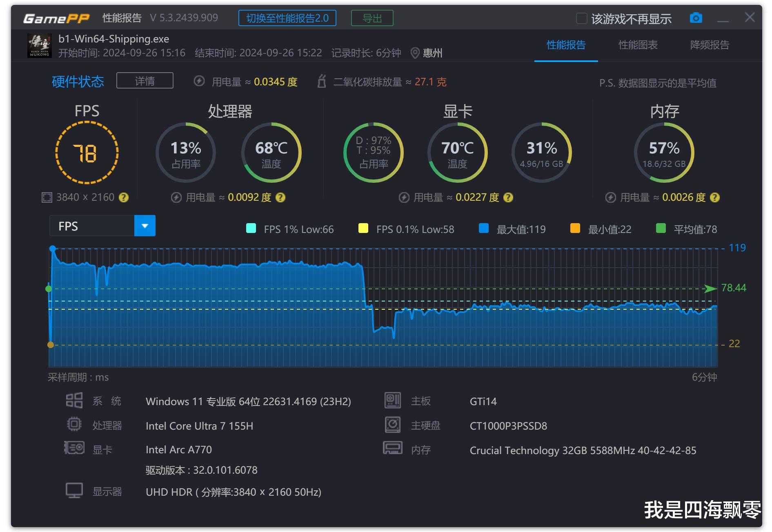Click the power icon beside 用电量 0.0092 度

176,197
